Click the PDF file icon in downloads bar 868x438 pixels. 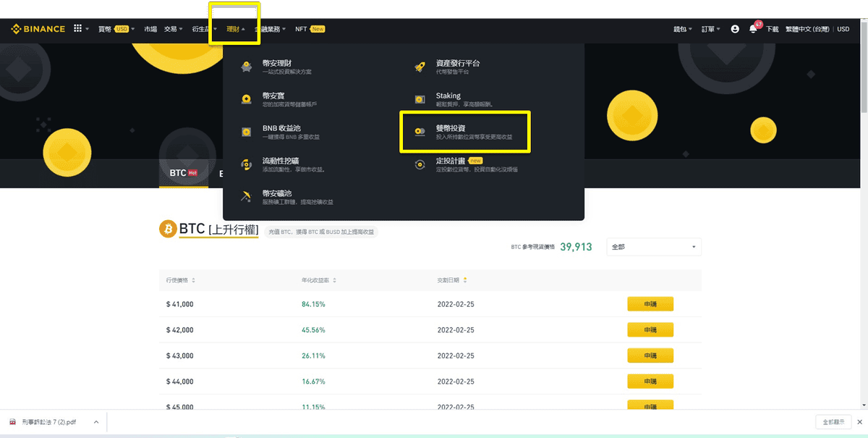click(x=12, y=421)
